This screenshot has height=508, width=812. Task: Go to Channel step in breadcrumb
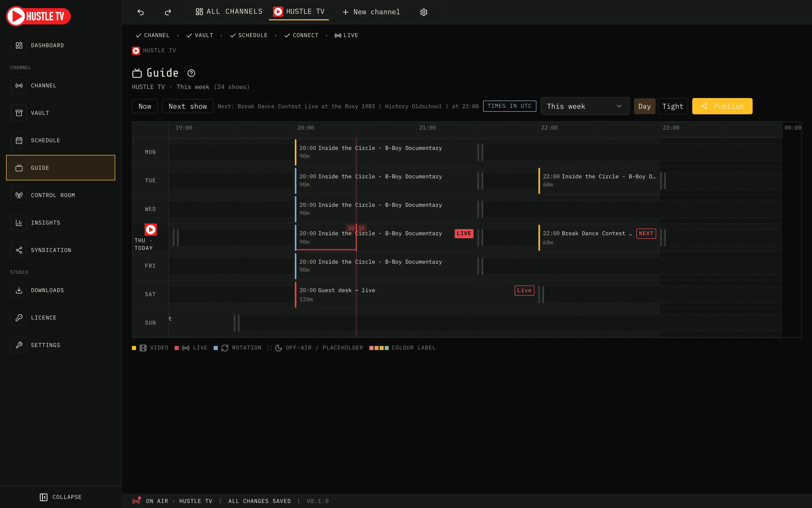(152, 35)
